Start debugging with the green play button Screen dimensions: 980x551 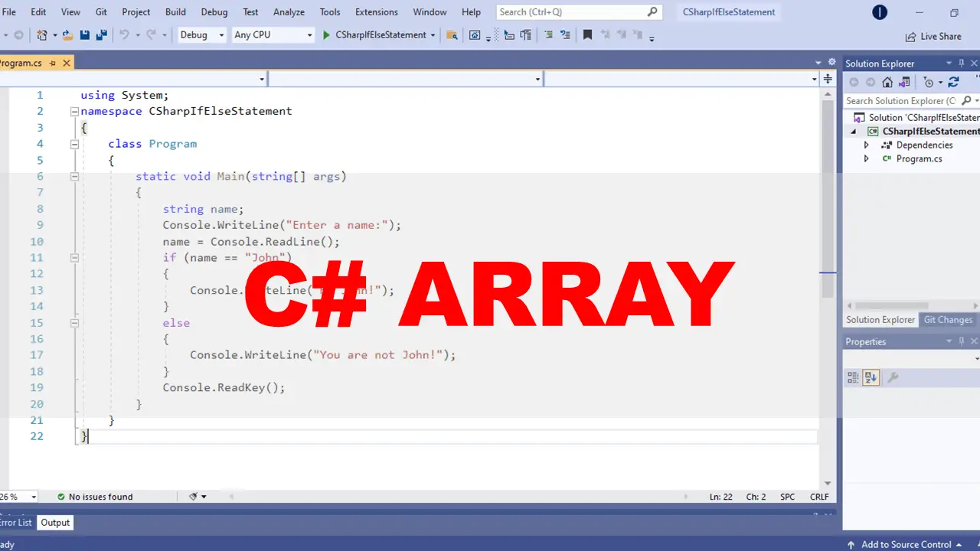[325, 34]
